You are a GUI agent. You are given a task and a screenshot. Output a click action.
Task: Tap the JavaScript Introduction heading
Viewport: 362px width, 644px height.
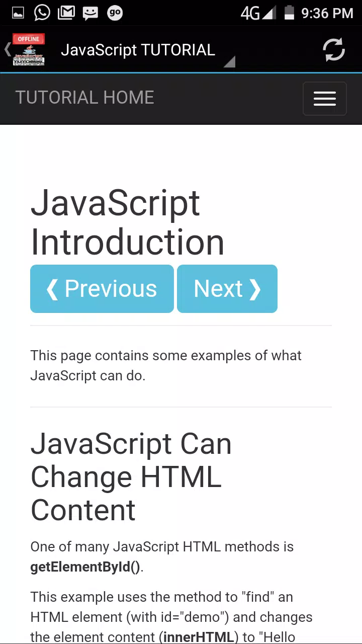pyautogui.click(x=127, y=222)
